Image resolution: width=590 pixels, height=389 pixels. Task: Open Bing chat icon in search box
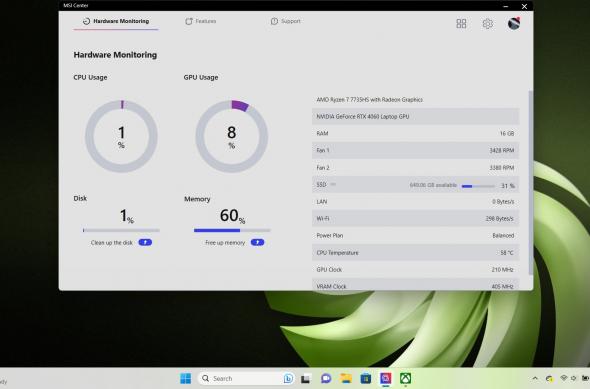[x=288, y=378]
